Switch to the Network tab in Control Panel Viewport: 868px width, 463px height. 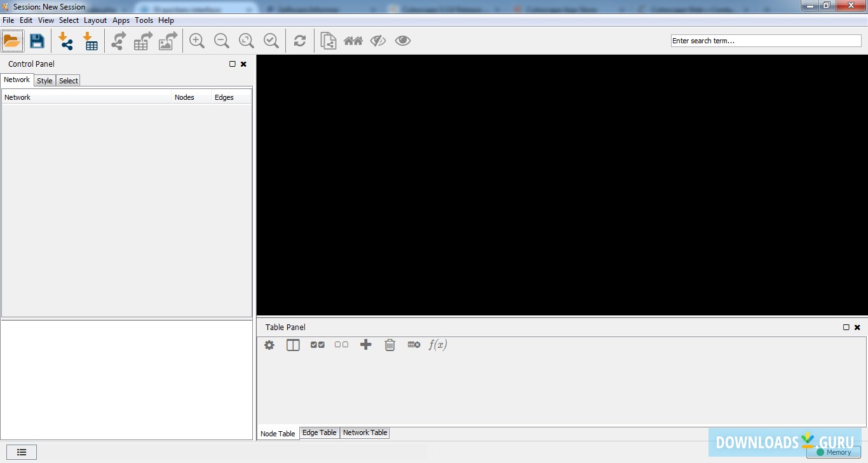[17, 80]
